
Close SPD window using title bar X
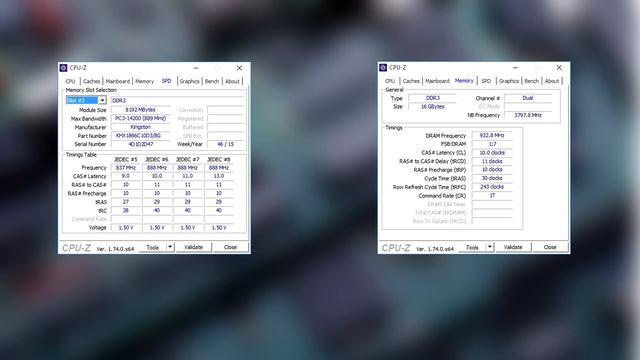[x=239, y=68]
